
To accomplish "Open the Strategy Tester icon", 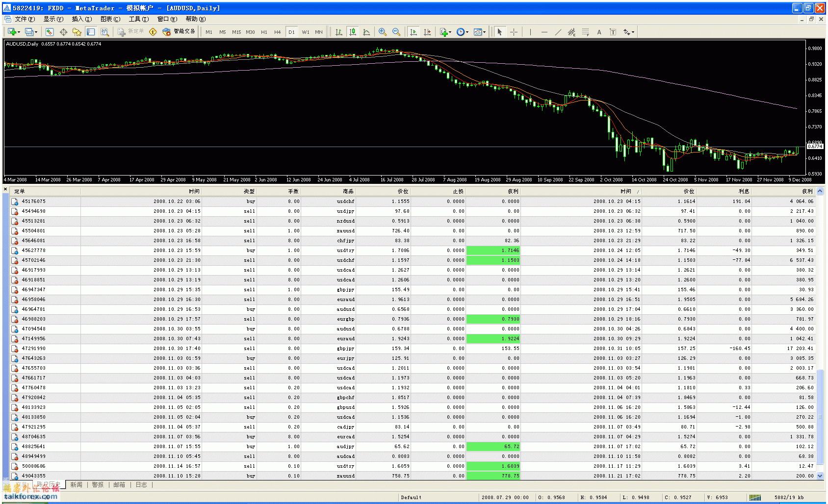I will (104, 32).
